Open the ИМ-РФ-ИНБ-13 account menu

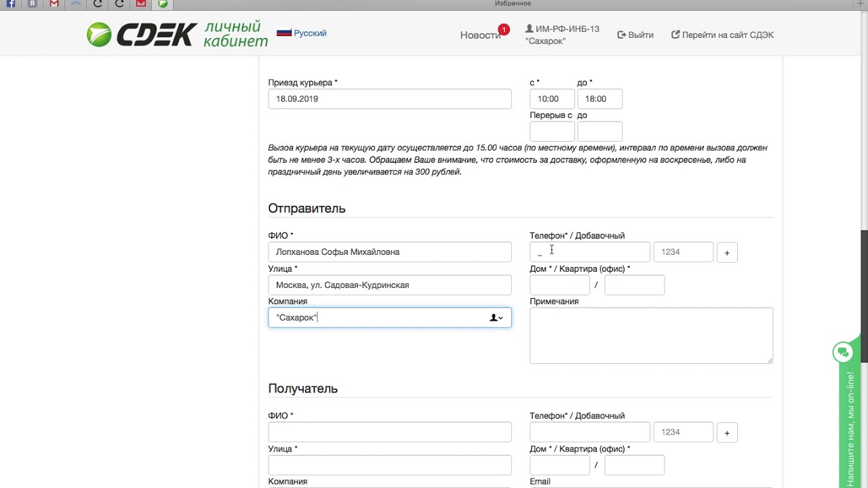pyautogui.click(x=562, y=35)
